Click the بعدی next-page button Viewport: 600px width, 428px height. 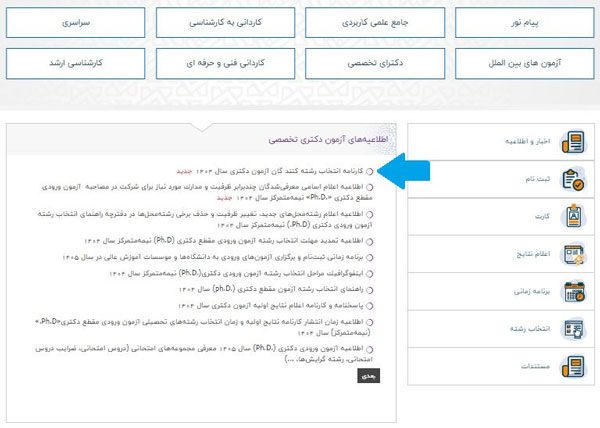pos(368,376)
